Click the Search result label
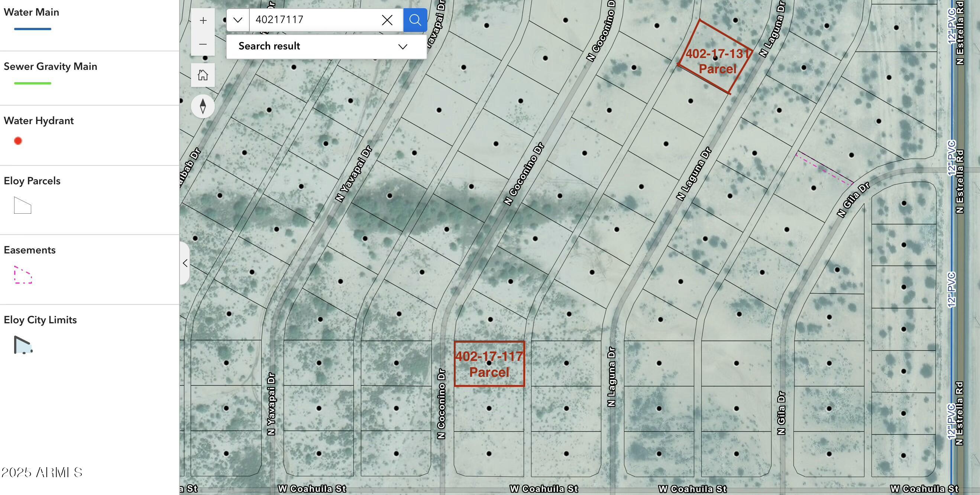 pyautogui.click(x=269, y=46)
